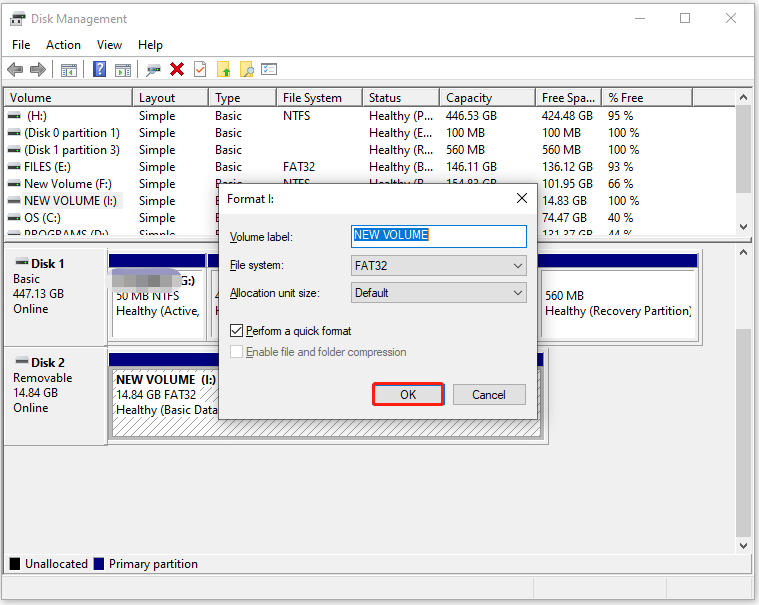
Task: Uncheck Perform a quick format
Action: 237,331
